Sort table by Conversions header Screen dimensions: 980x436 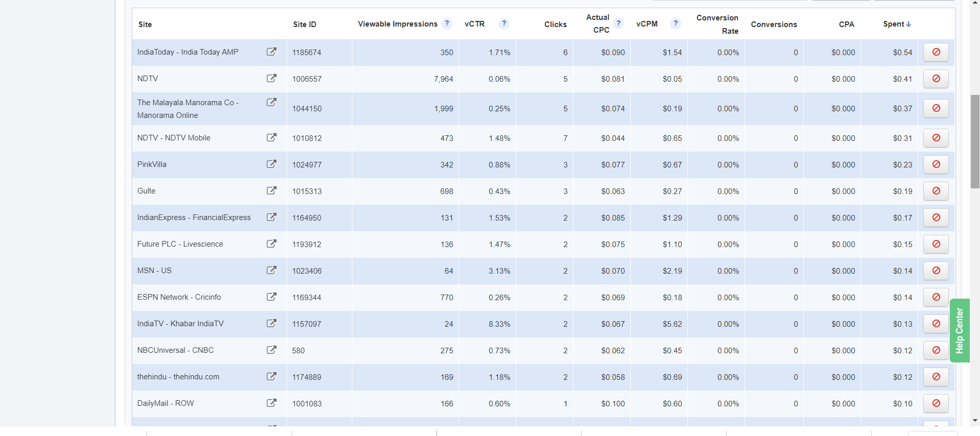[x=774, y=24]
